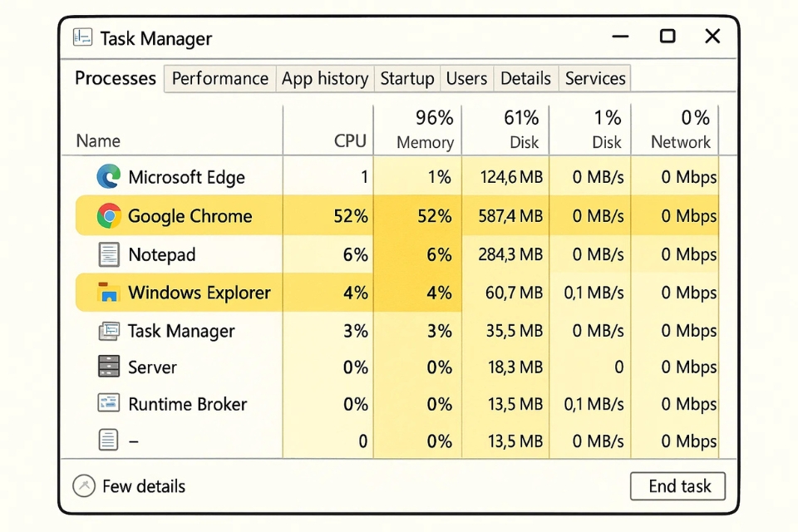Go to the Startup tab

tap(406, 79)
